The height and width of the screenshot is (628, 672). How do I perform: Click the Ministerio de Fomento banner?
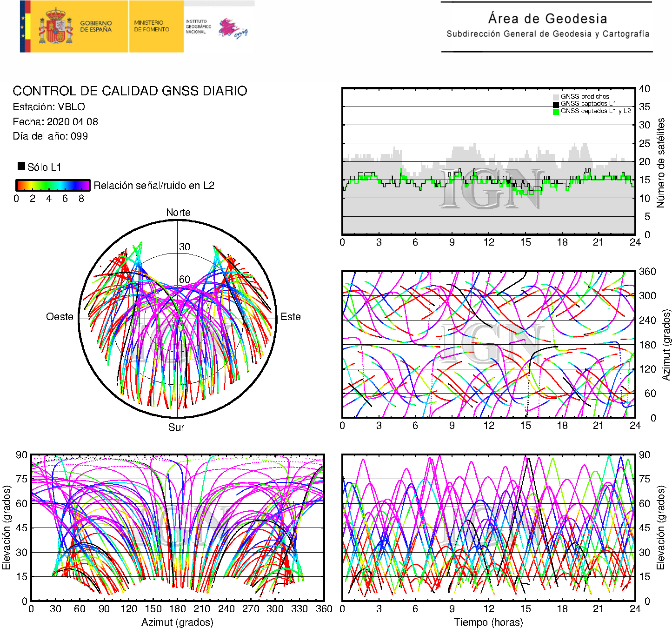pyautogui.click(x=152, y=26)
